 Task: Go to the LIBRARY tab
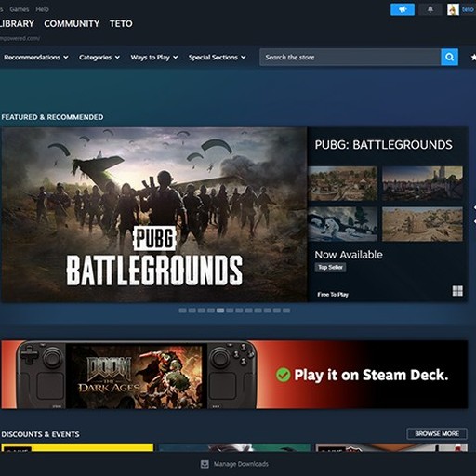(x=17, y=23)
